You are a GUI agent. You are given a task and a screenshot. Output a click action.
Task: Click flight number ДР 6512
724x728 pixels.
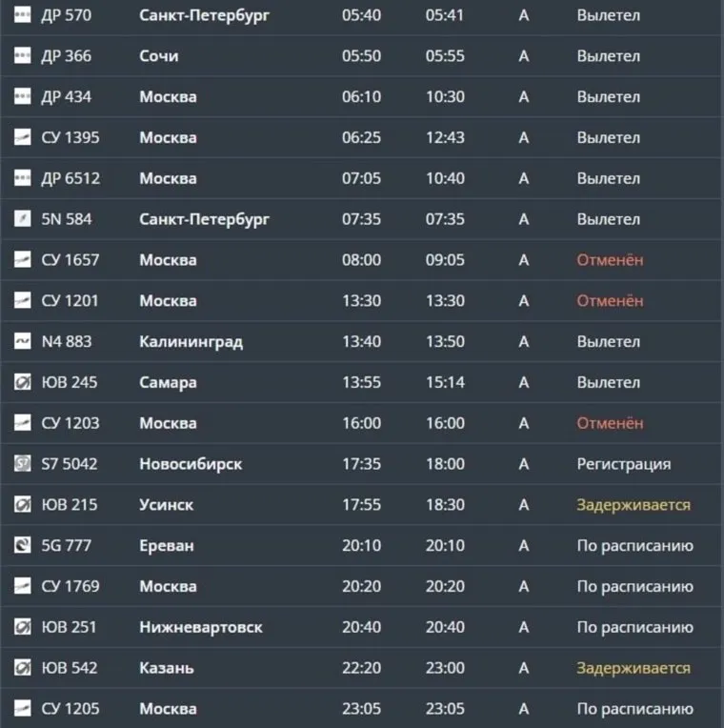[70, 178]
